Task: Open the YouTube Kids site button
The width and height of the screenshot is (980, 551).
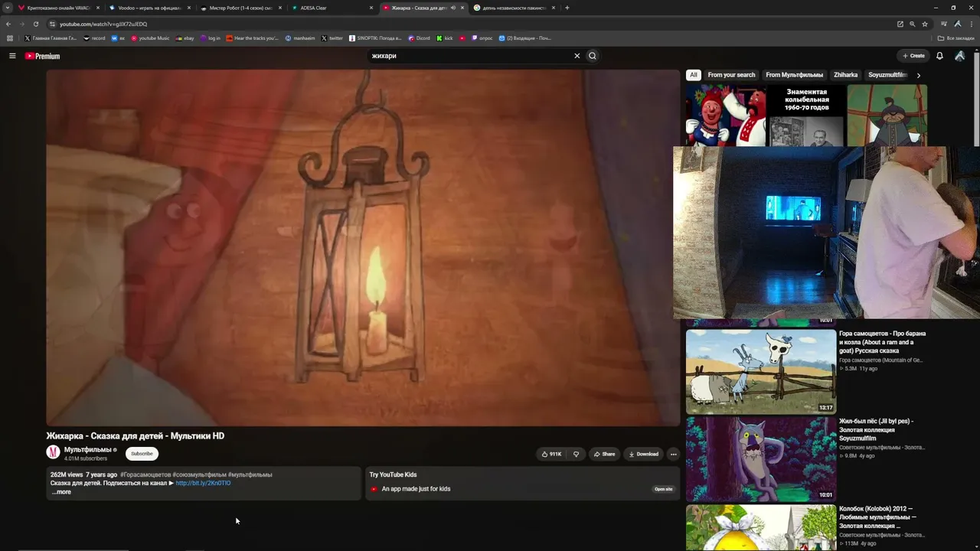Action: 664,489
